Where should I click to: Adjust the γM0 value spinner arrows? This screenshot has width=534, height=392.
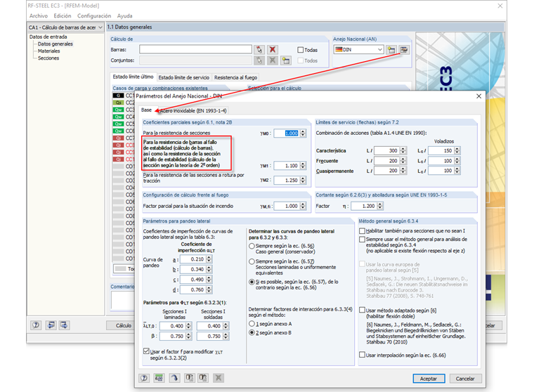(x=303, y=133)
